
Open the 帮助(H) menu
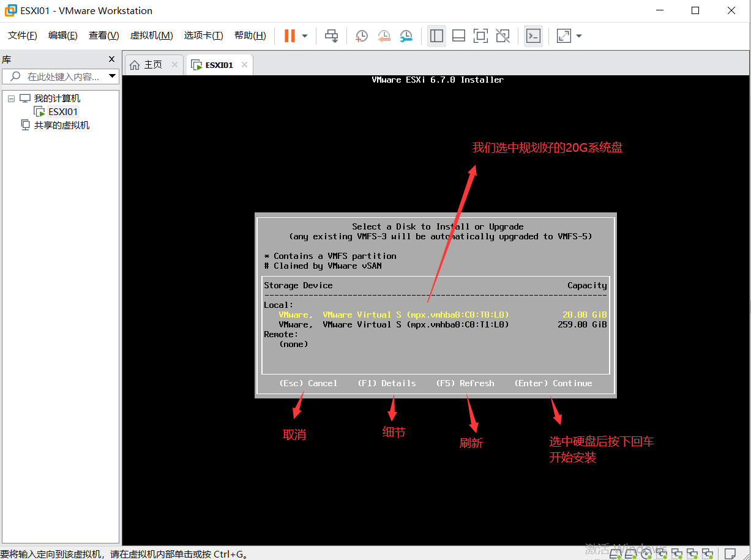(x=250, y=35)
